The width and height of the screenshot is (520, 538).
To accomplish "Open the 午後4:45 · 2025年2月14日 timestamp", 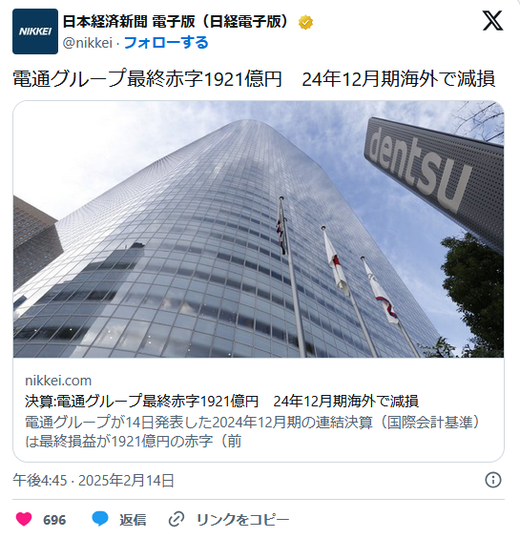I will [x=94, y=480].
